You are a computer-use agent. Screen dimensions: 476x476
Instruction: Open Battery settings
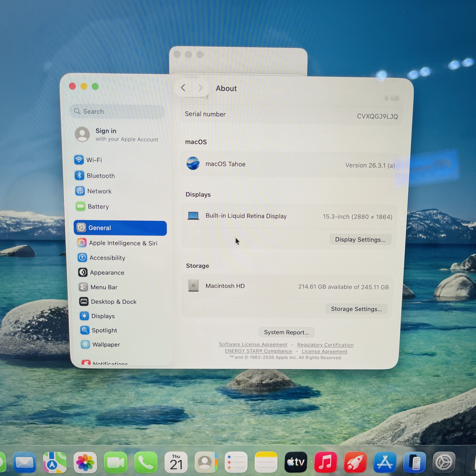pos(92,207)
